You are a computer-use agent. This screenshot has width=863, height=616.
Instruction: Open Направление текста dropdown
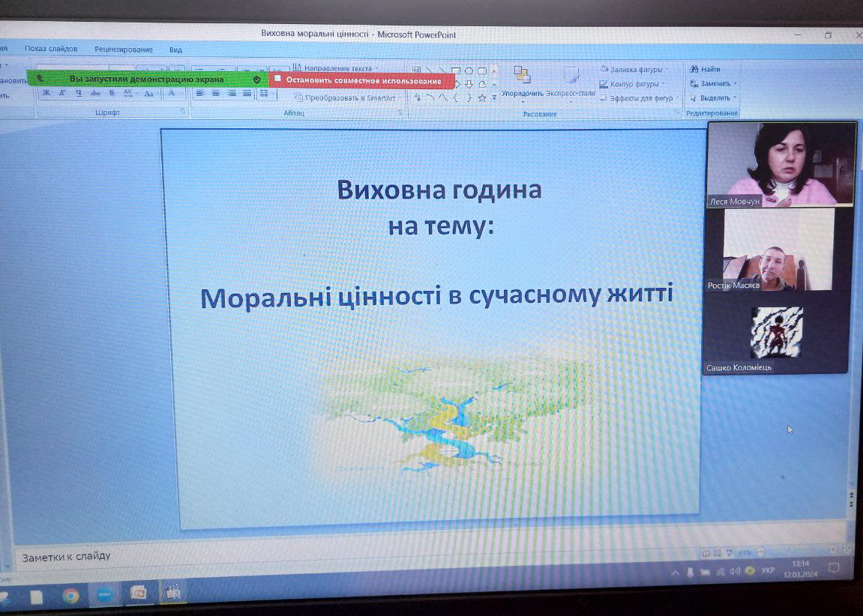(x=335, y=69)
